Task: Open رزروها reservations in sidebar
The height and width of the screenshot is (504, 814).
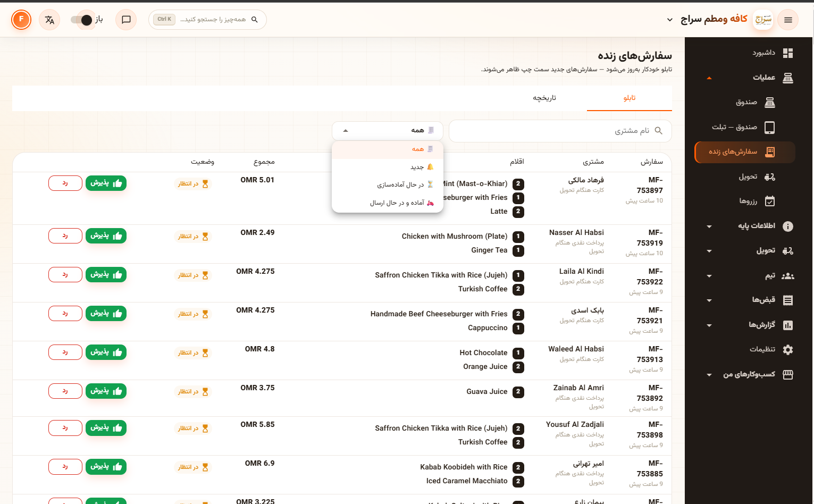Action: 744,201
